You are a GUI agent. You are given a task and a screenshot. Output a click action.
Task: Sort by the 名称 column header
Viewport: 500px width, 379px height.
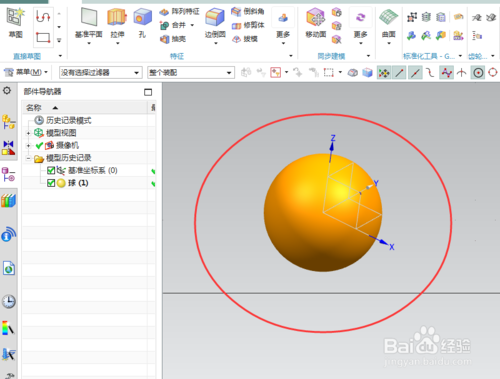[x=85, y=108]
